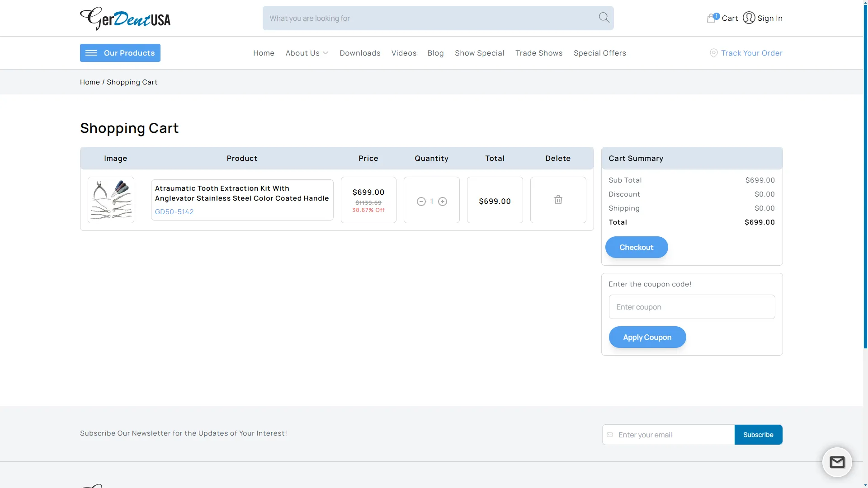The width and height of the screenshot is (868, 488).
Task: Decrease quantity with the minus icon
Action: [421, 202]
